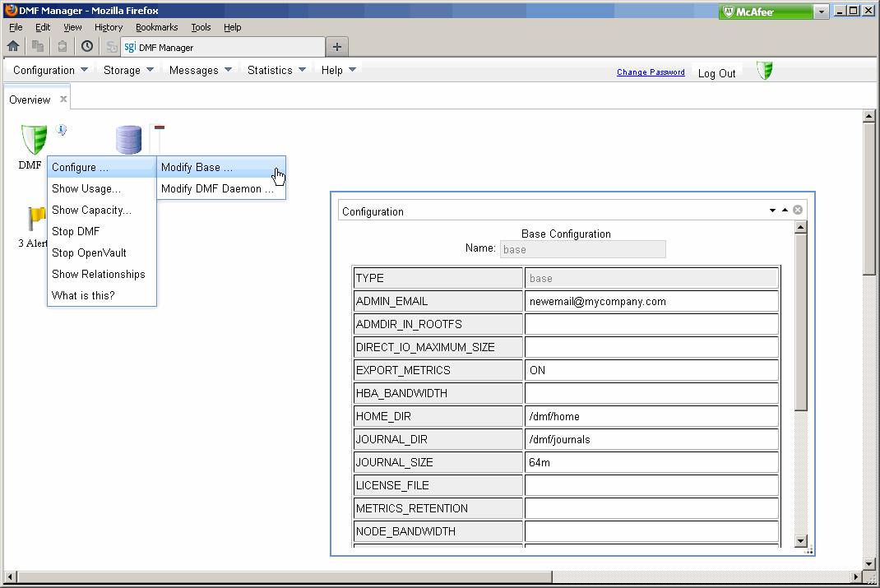Open the history clock icon
This screenshot has width=880, height=588.
pos(87,47)
